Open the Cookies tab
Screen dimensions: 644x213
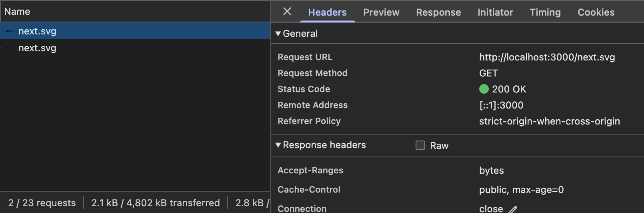(596, 12)
